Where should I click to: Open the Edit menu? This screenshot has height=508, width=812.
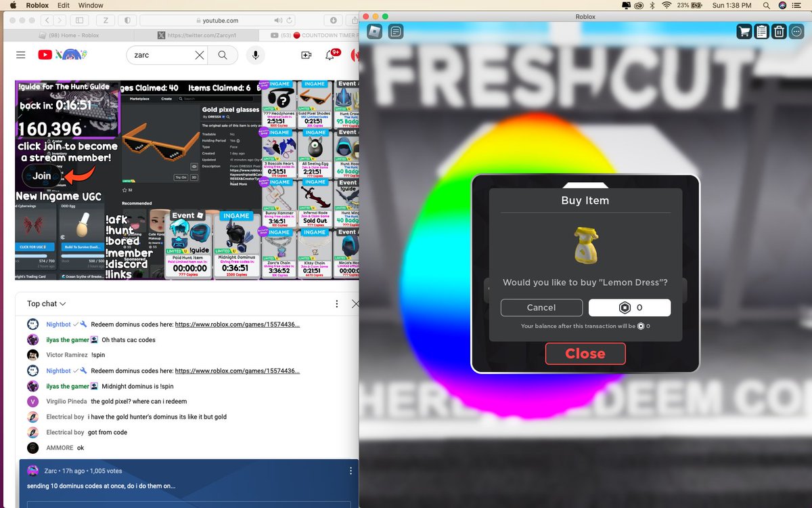[63, 5]
